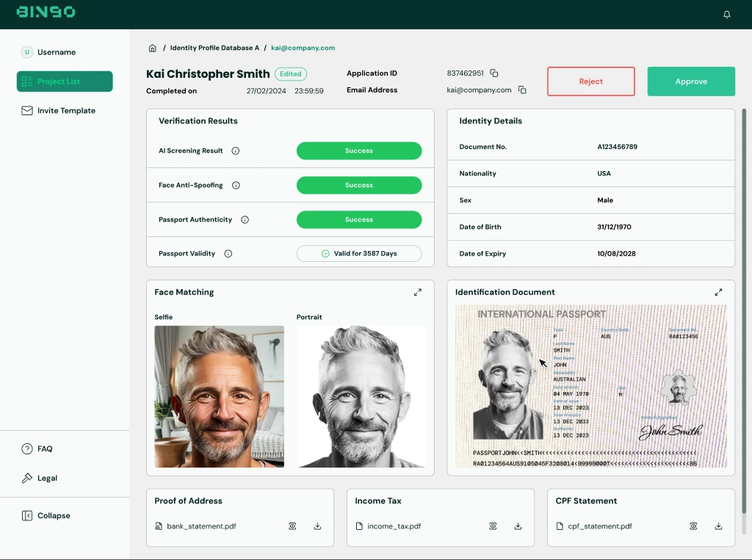The height and width of the screenshot is (560, 752).
Task: Open the international passport image
Action: (x=591, y=386)
